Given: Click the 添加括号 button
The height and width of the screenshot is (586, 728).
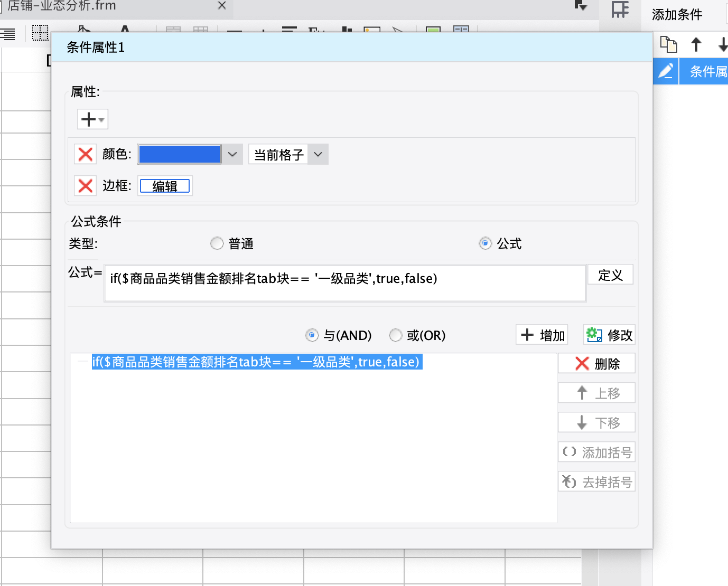Looking at the screenshot, I should pyautogui.click(x=596, y=452).
